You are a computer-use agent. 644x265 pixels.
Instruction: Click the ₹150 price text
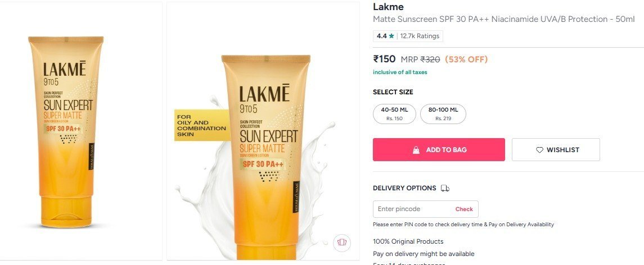point(384,59)
